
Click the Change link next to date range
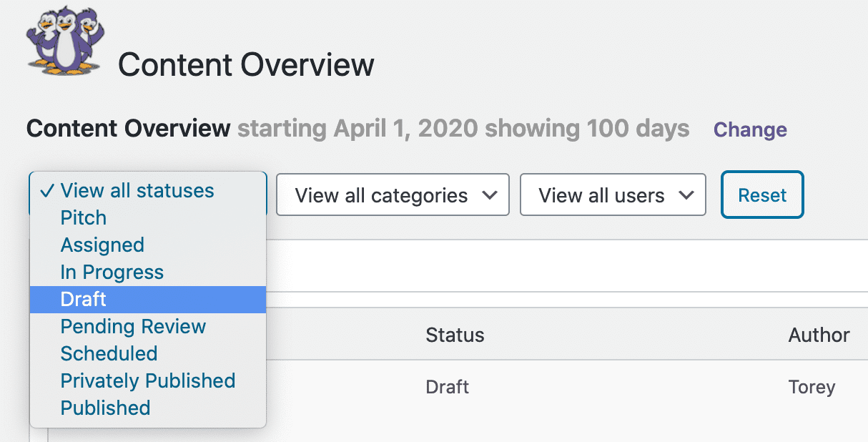tap(749, 129)
